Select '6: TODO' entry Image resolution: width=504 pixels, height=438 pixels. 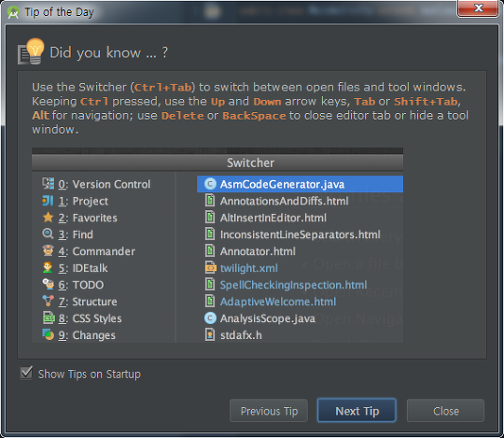(x=81, y=285)
